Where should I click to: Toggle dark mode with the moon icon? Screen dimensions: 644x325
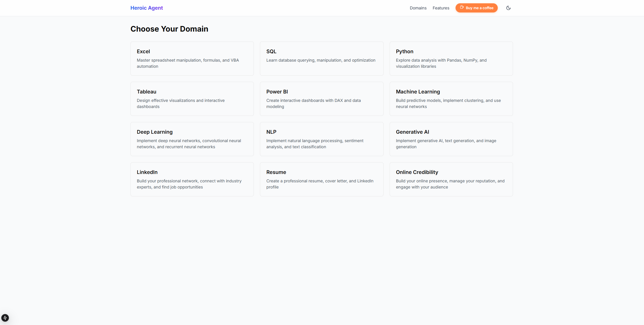508,8
